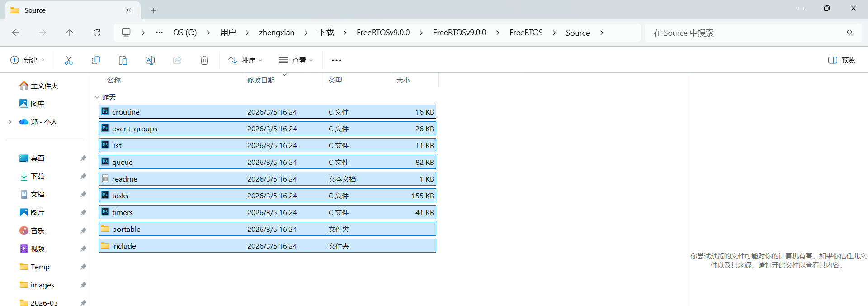Expand the 郑 - 个人 OneDrive node
Viewport: 868px width, 306px height.
[10, 122]
